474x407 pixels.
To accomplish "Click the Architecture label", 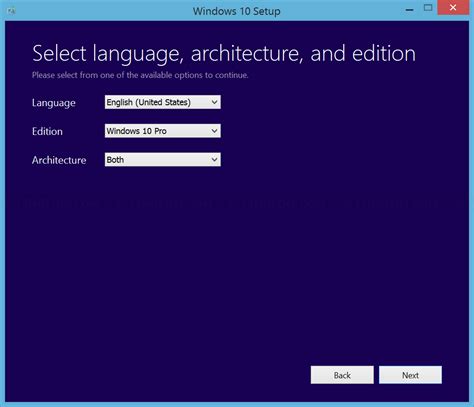I will [59, 160].
